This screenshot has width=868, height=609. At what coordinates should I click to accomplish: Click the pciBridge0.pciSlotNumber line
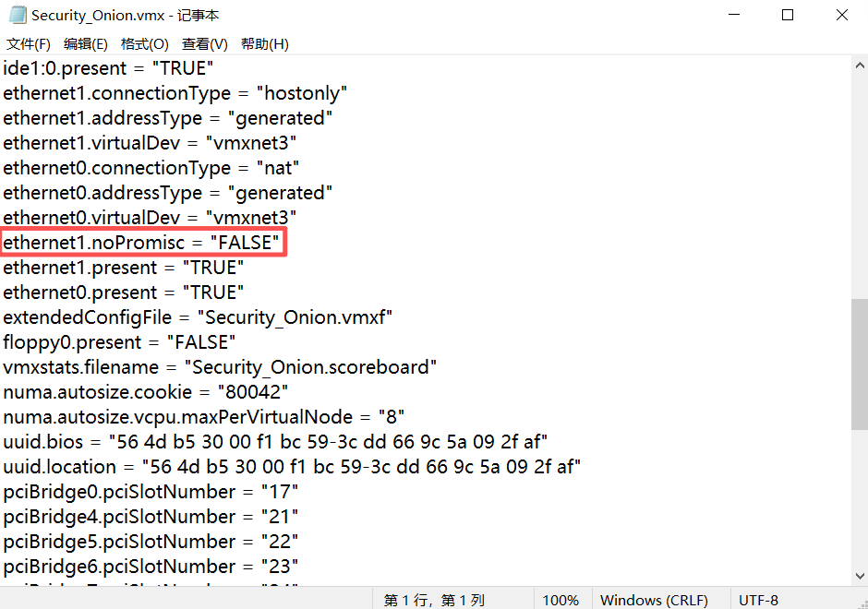pos(151,491)
